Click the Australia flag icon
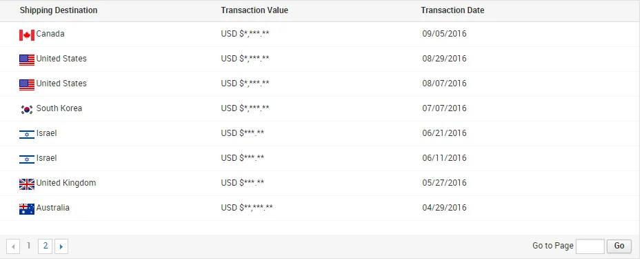The height and width of the screenshot is (263, 644). [x=27, y=209]
